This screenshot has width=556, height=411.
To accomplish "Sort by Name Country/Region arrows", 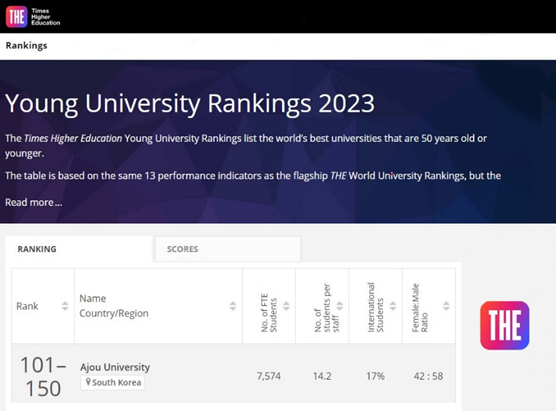I will point(233,306).
